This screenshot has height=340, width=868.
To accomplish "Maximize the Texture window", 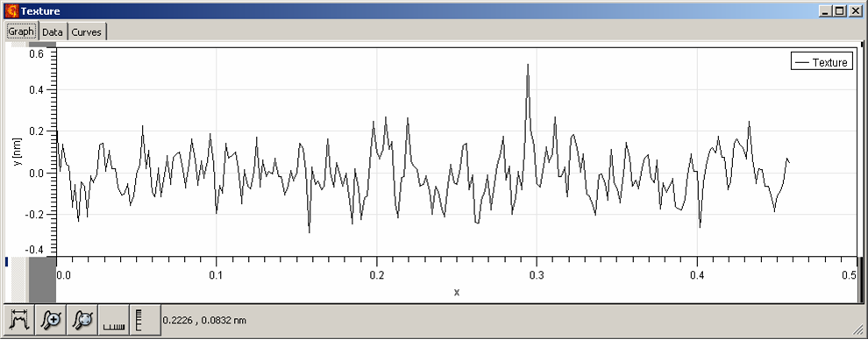I will [x=839, y=11].
